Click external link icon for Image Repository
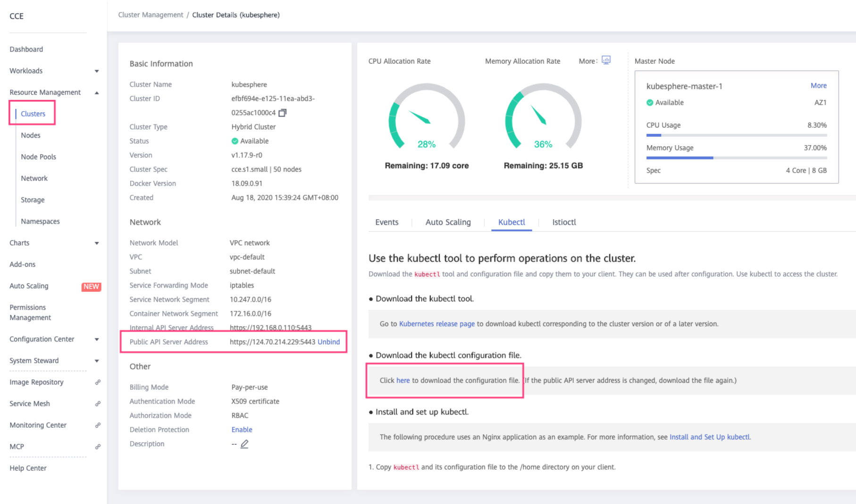 click(x=98, y=382)
